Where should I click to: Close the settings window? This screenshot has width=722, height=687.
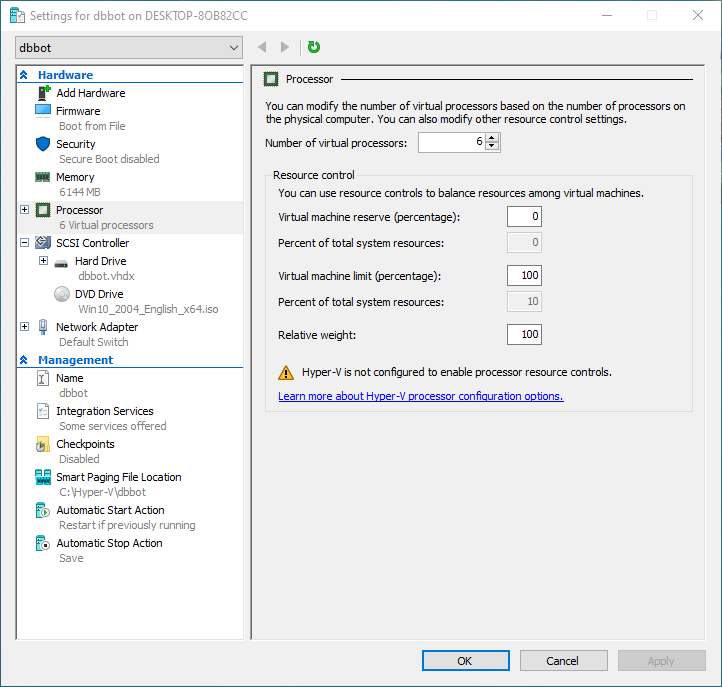point(698,15)
